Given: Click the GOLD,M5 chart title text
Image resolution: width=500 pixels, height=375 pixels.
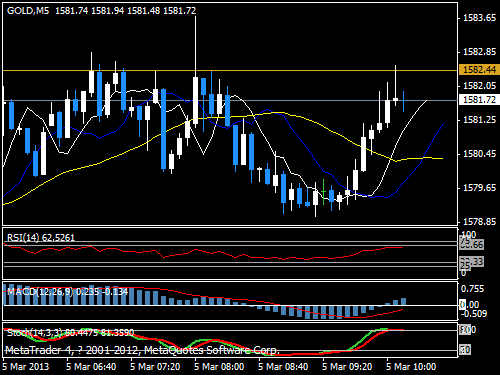Looking at the screenshot, I should [x=28, y=11].
